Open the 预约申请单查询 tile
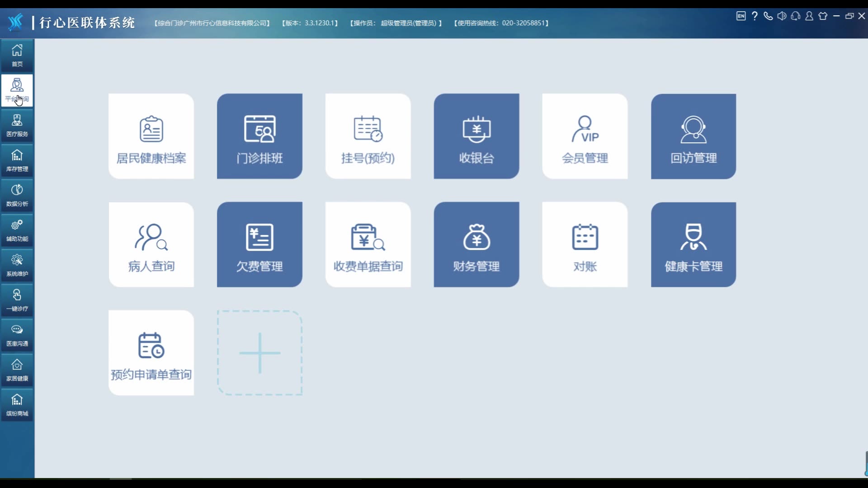 point(151,353)
